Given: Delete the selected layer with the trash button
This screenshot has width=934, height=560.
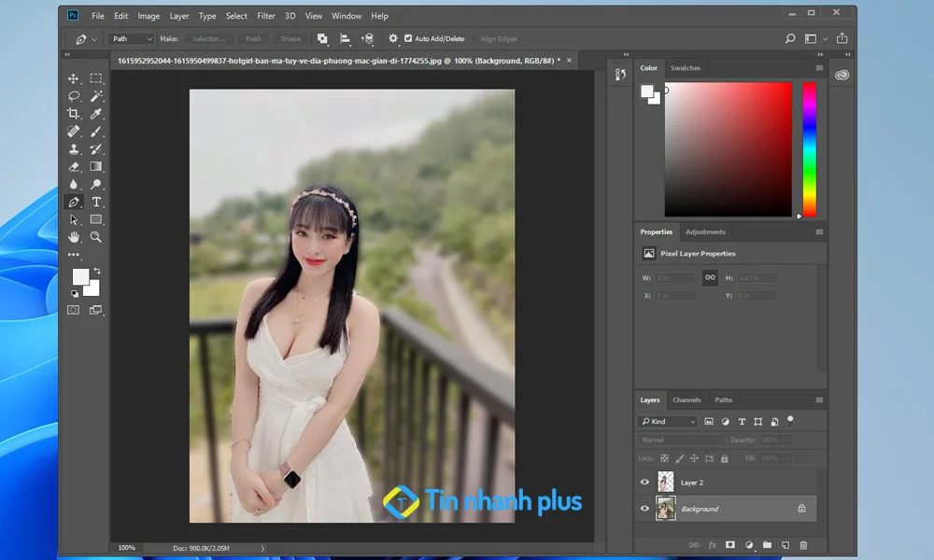Looking at the screenshot, I should [x=804, y=545].
